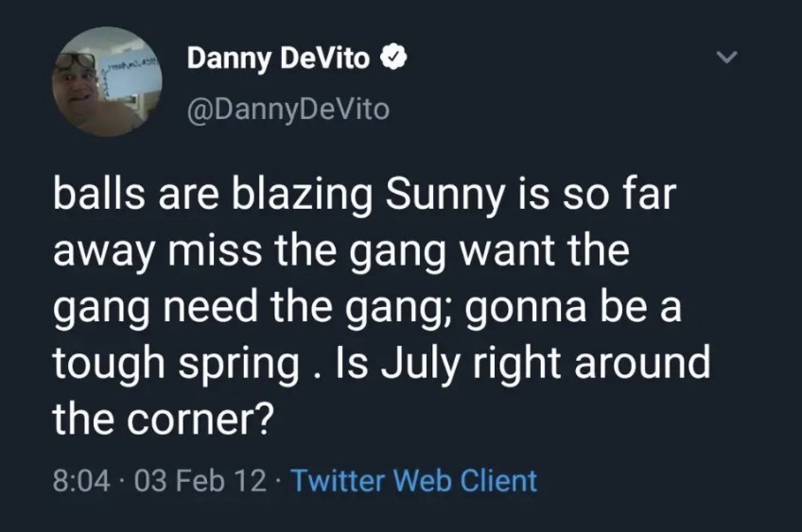This screenshot has width=802, height=532.
Task: Open the tweet options chevron menu
Action: 725,59
